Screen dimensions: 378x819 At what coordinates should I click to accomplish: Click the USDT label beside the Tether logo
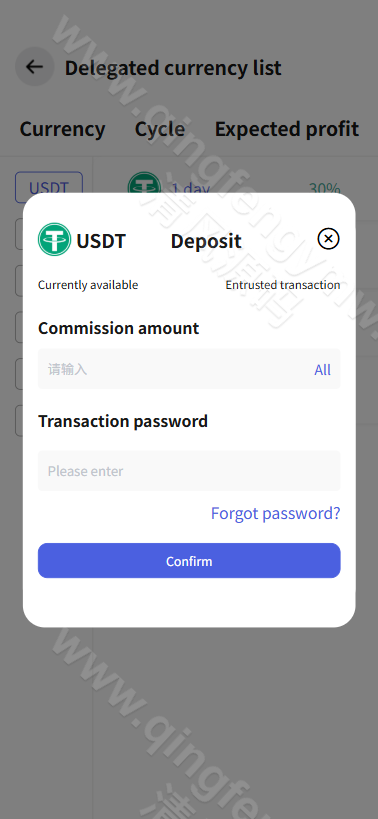pos(101,241)
